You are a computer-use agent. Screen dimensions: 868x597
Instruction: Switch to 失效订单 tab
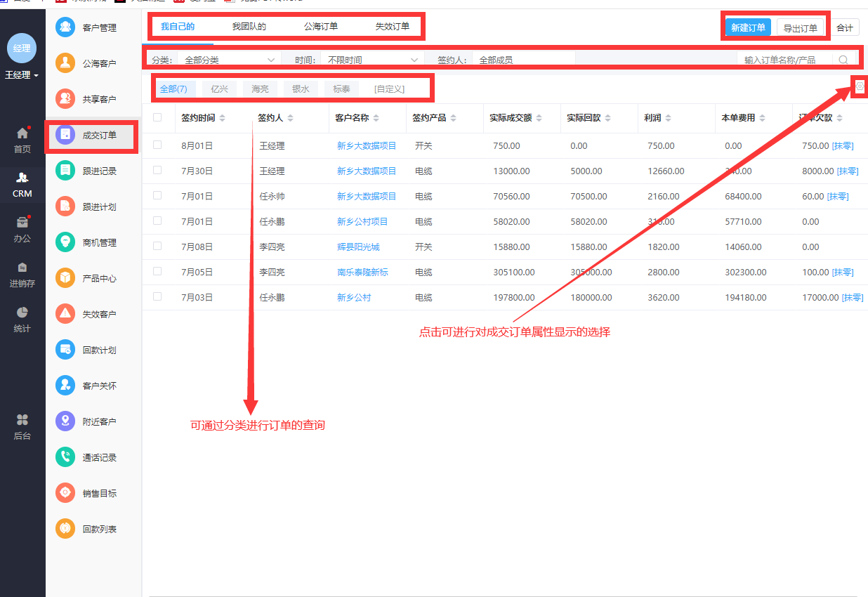393,27
